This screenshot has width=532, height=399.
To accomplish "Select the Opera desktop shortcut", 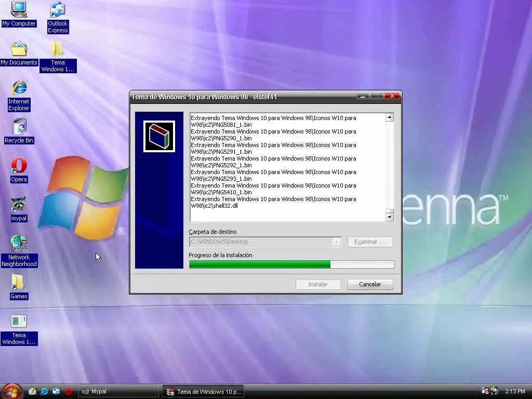I will [x=19, y=170].
